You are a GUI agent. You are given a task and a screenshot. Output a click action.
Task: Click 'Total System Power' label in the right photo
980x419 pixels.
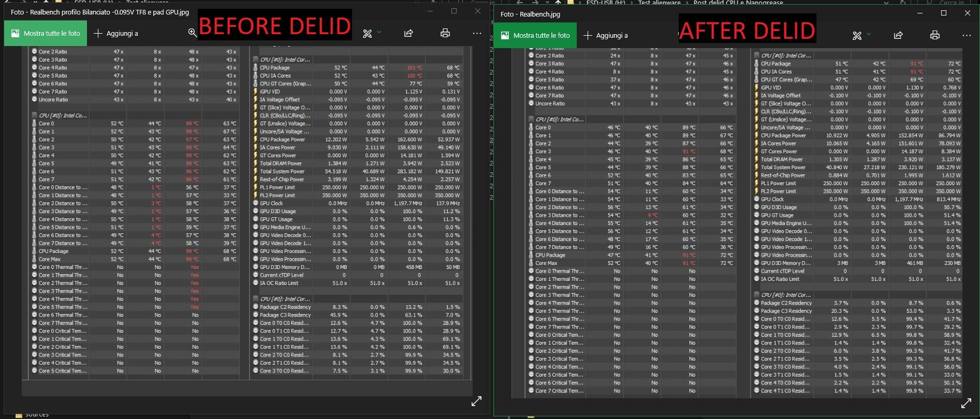coord(783,167)
